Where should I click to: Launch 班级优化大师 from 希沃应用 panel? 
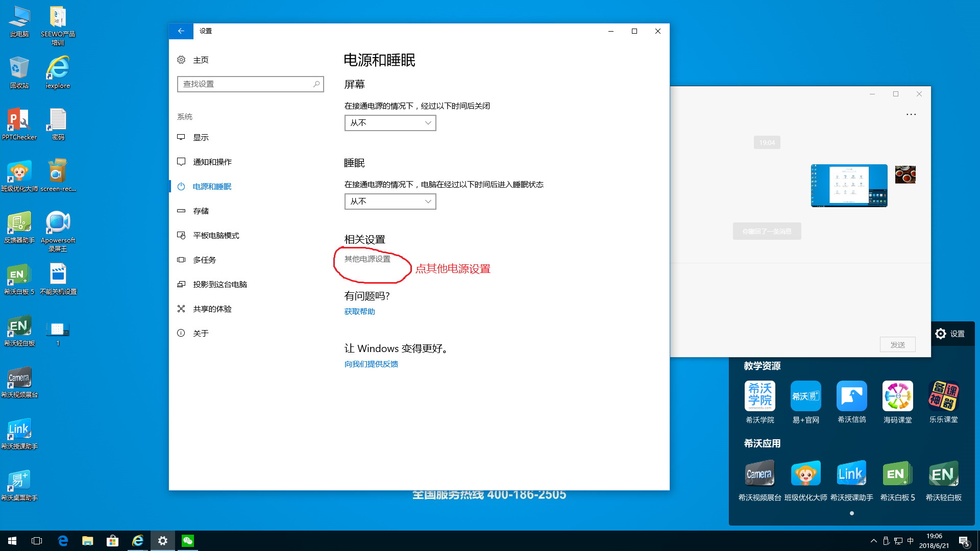tap(806, 480)
